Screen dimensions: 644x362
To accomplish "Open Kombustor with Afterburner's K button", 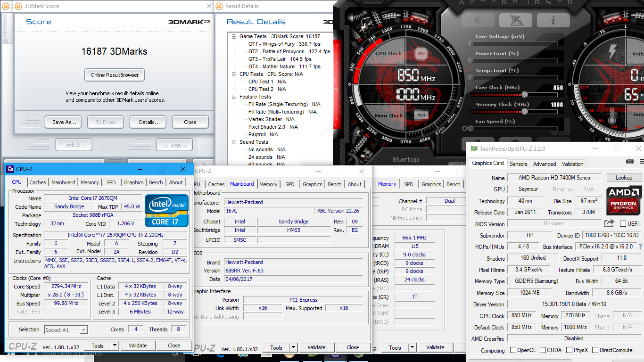I will [478, 19].
